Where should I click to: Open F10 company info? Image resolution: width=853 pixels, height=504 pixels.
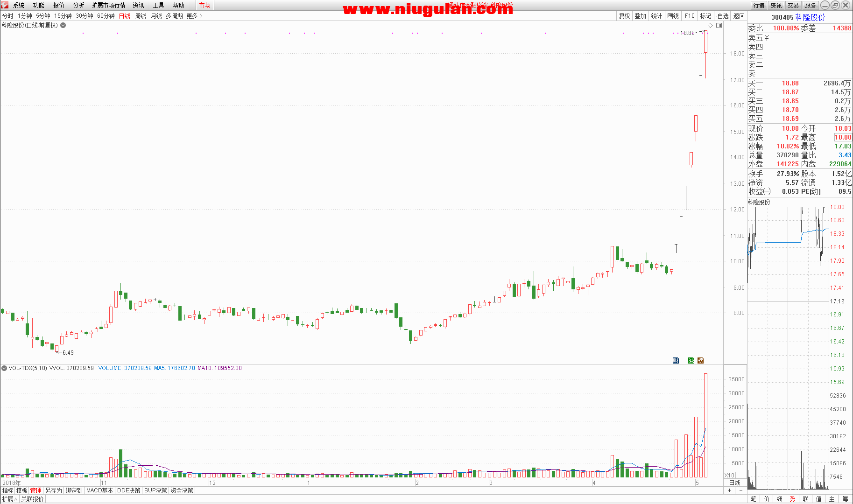(x=690, y=16)
